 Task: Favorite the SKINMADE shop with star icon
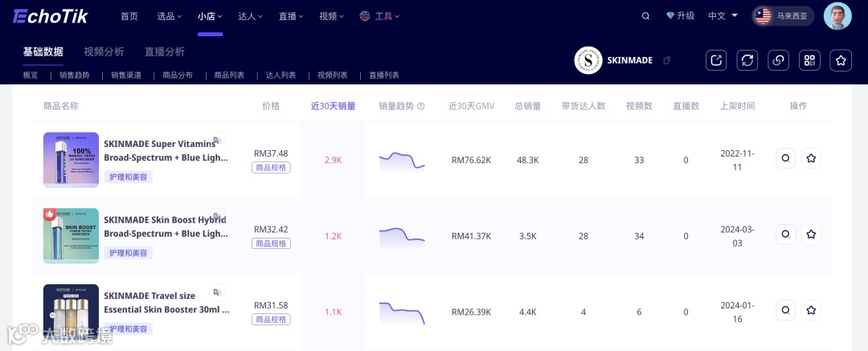click(841, 60)
